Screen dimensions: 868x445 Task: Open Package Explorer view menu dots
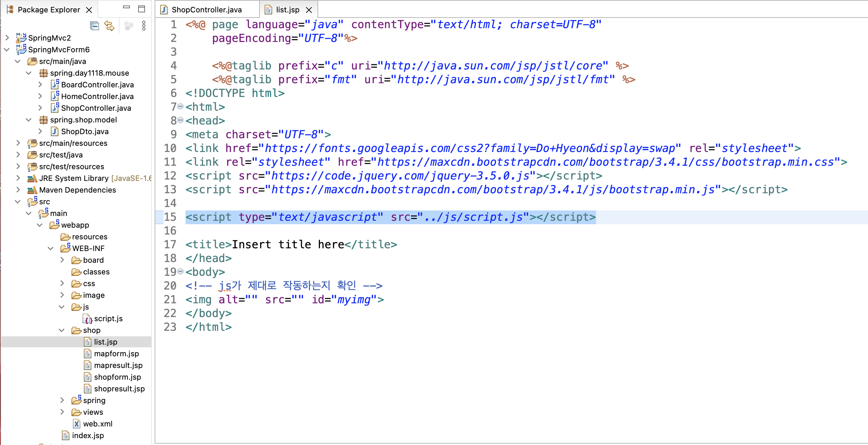[x=144, y=26]
